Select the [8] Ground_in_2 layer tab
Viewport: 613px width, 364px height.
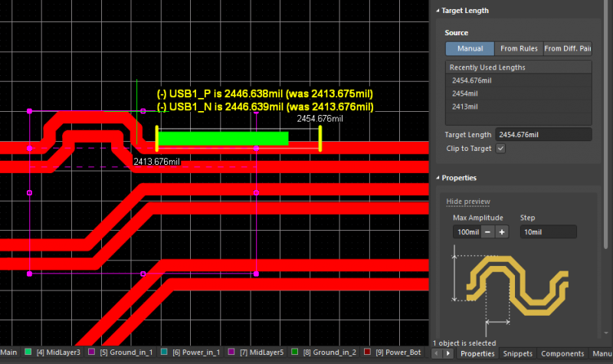(x=329, y=353)
